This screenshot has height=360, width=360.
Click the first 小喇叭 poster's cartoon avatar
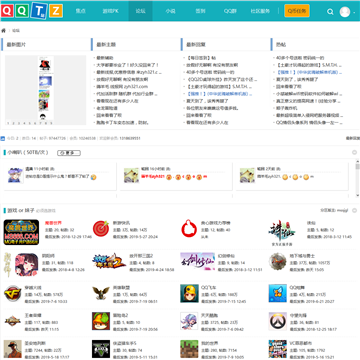click(x=15, y=175)
